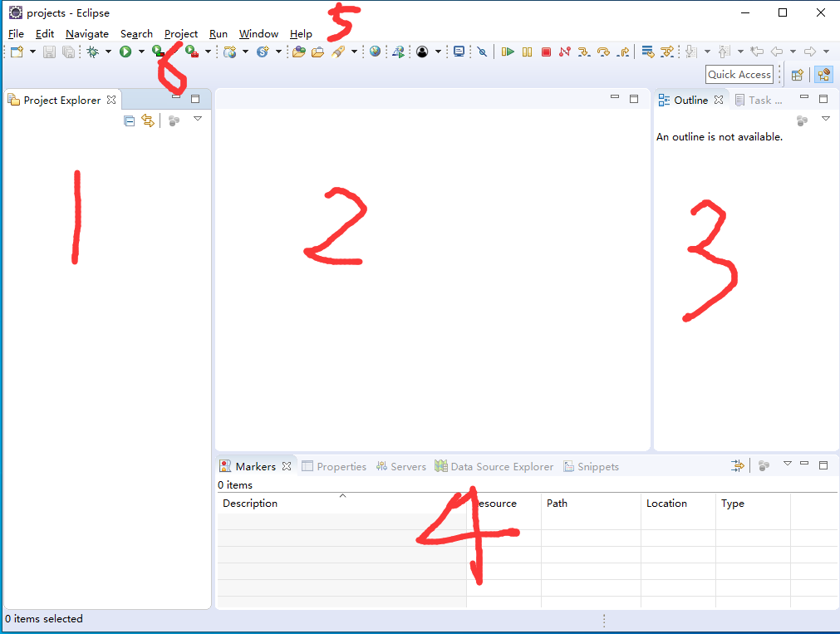This screenshot has height=634, width=840.
Task: Click the New wizard toolbar icon
Action: tap(17, 52)
